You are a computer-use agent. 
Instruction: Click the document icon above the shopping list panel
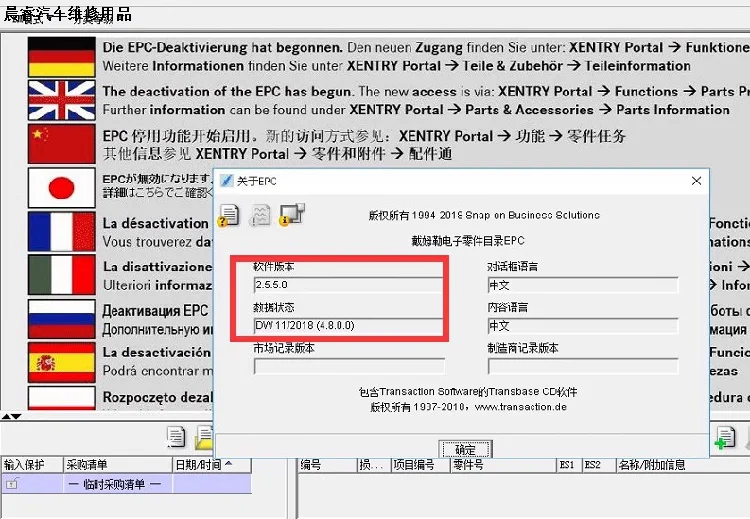point(176,437)
